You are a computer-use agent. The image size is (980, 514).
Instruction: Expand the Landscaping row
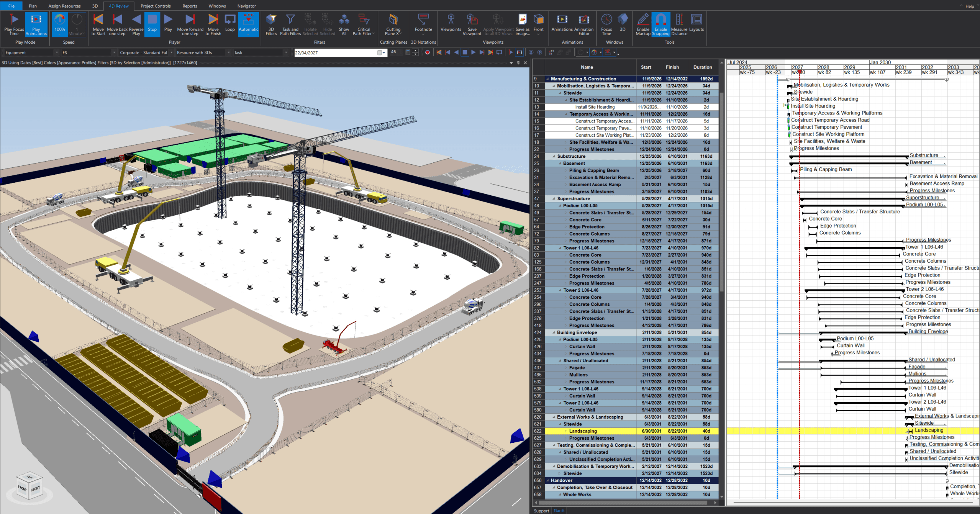pyautogui.click(x=565, y=431)
